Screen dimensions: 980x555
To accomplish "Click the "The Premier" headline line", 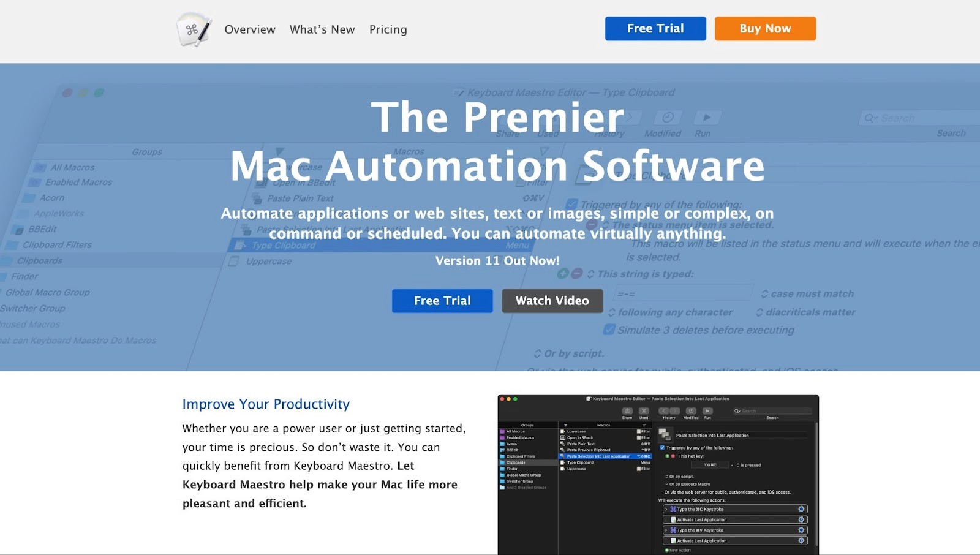I will [497, 117].
